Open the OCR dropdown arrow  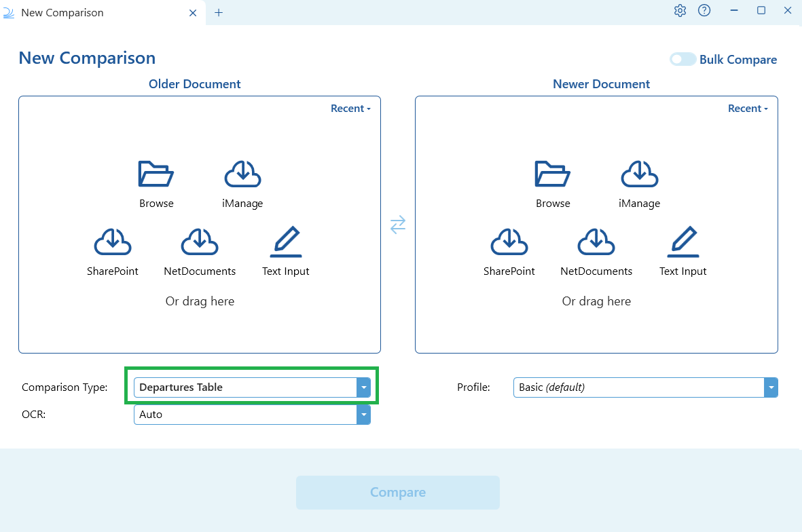tap(364, 415)
